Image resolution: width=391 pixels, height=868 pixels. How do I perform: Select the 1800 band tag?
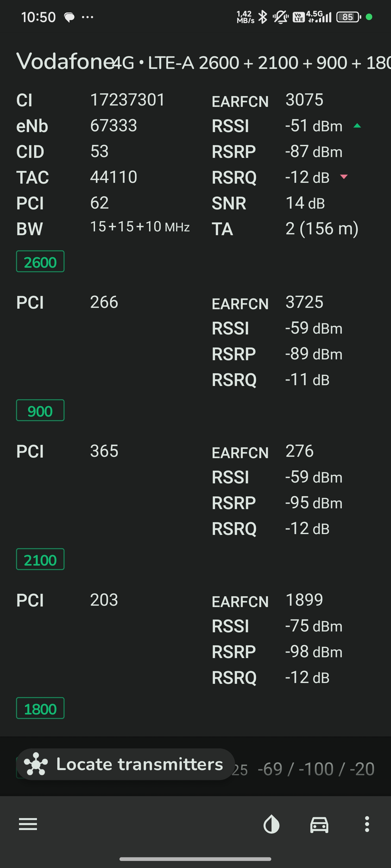tap(40, 708)
